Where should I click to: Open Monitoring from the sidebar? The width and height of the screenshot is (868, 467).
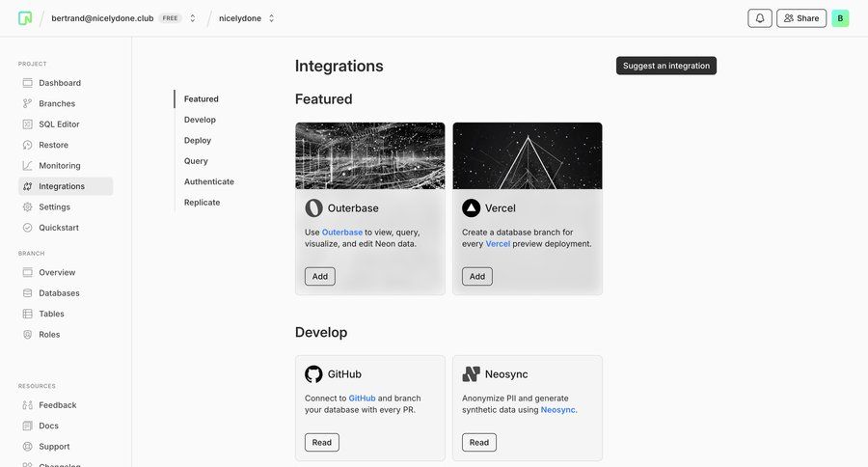[66, 166]
